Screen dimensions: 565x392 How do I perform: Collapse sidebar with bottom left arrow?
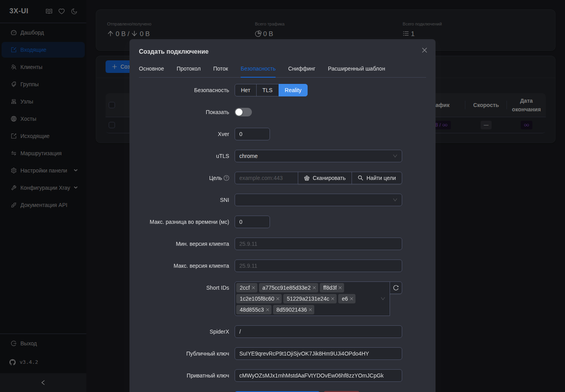click(x=43, y=383)
